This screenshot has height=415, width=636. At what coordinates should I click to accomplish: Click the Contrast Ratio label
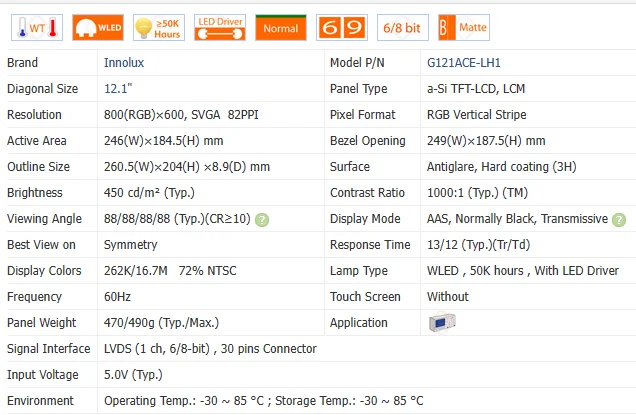tap(367, 193)
